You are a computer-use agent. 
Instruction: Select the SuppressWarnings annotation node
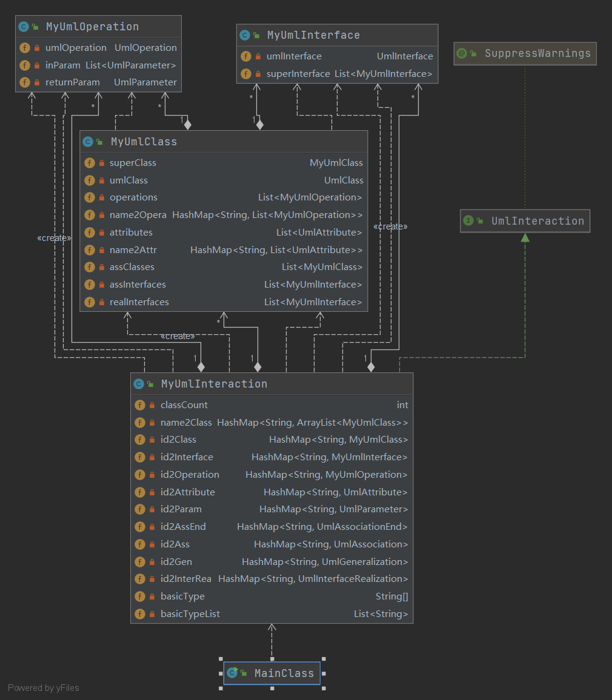coord(525,53)
